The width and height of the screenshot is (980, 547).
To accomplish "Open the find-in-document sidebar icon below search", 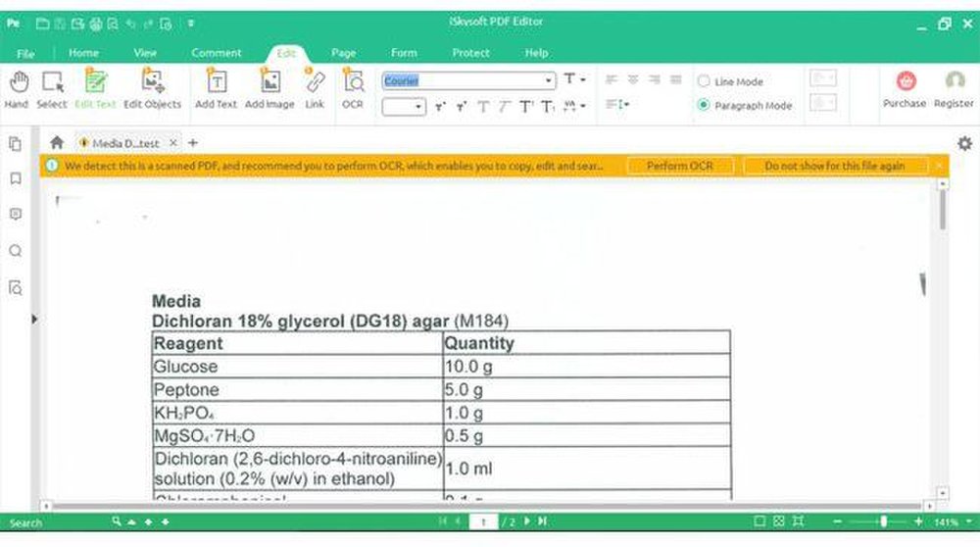I will pyautogui.click(x=16, y=287).
